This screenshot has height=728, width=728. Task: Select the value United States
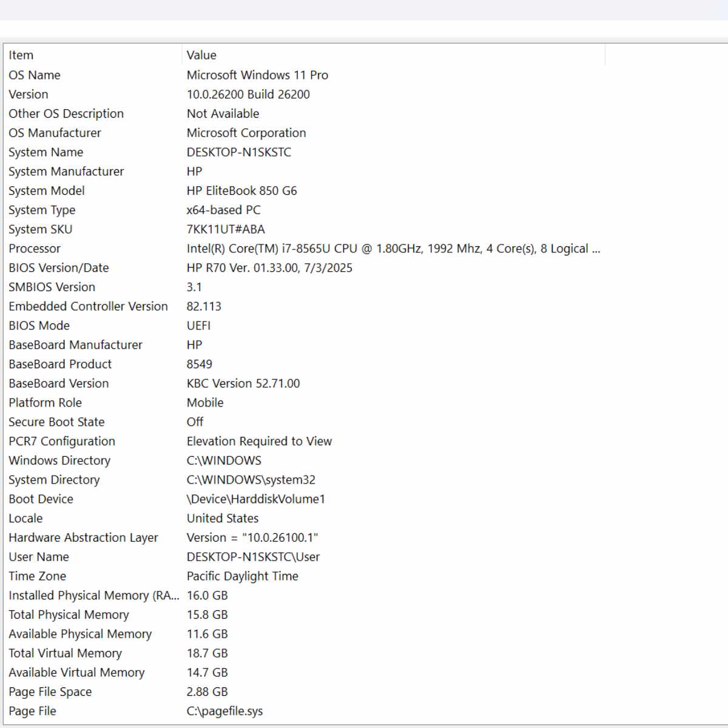click(x=223, y=519)
